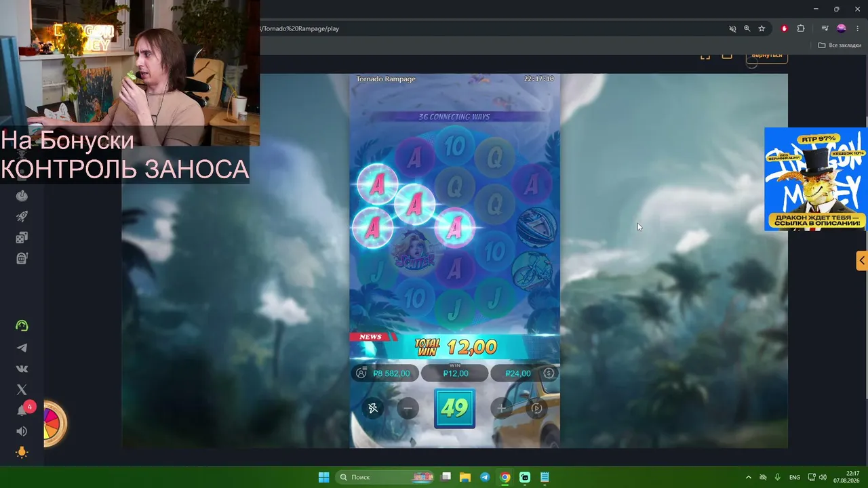Open the autoplay spin settings icon
The height and width of the screenshot is (488, 868).
coord(536,408)
